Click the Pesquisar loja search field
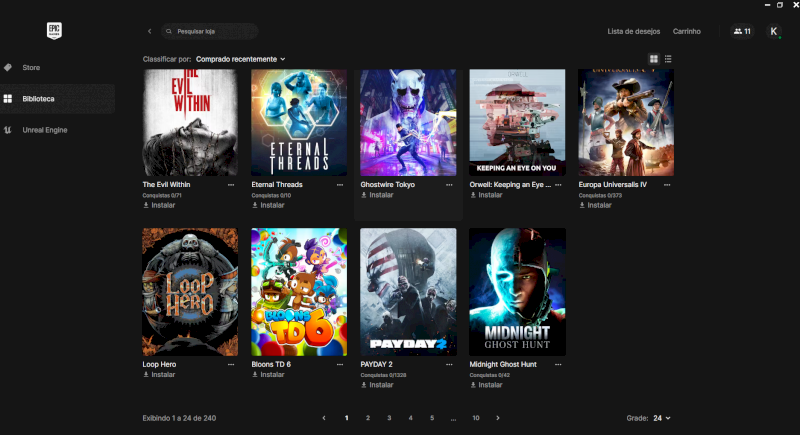 (210, 31)
